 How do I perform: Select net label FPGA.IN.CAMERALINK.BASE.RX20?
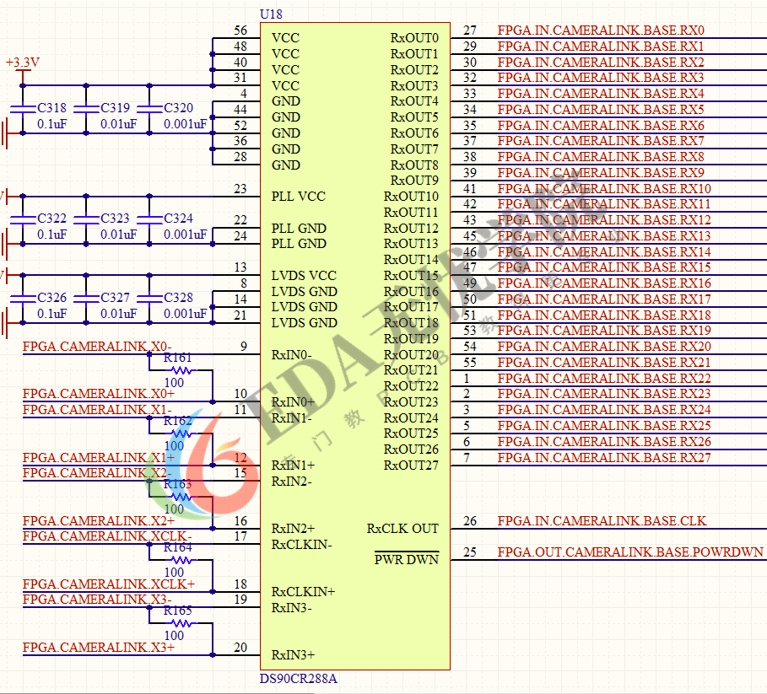click(604, 346)
